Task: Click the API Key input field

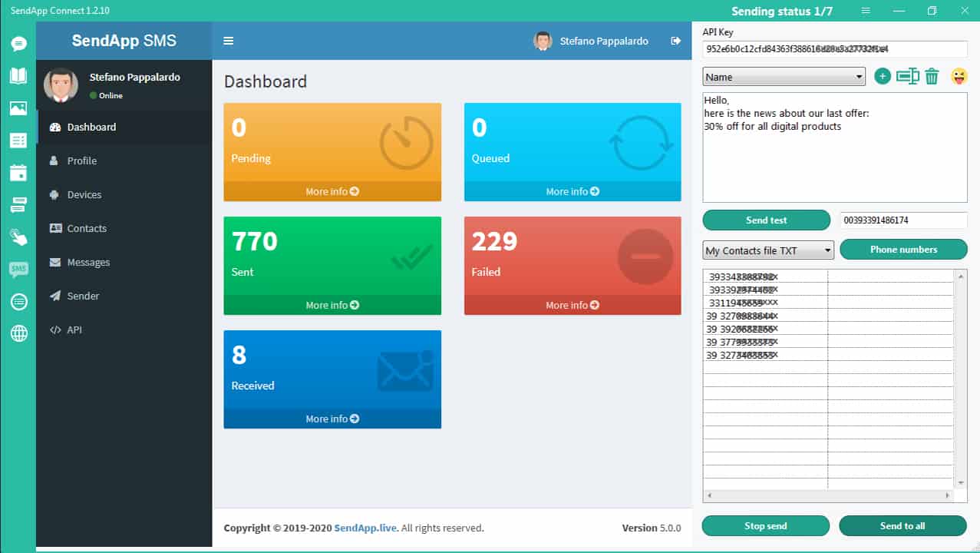Action: coord(834,49)
